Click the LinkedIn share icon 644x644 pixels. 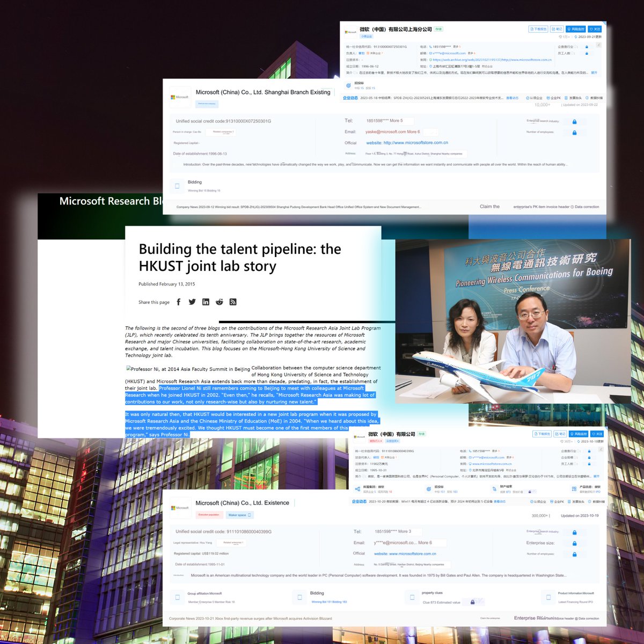click(206, 302)
